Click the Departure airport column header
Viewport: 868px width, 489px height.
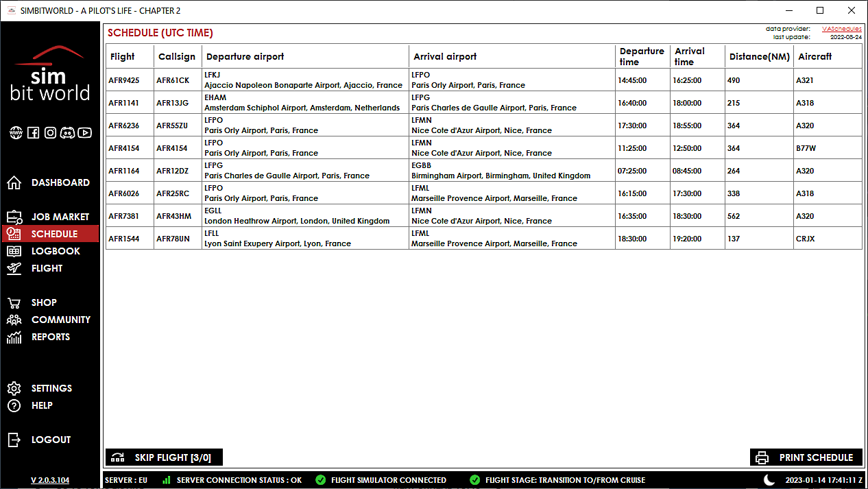pyautogui.click(x=305, y=56)
